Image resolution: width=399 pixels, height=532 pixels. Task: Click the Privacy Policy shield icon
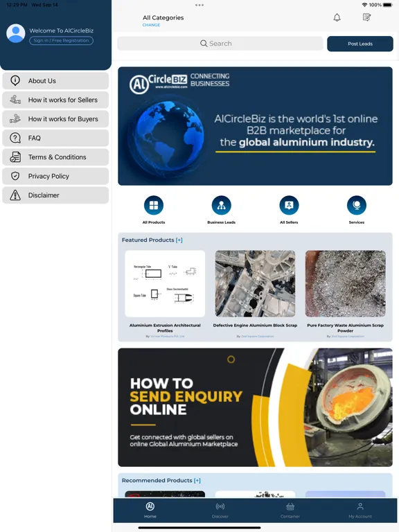pos(15,176)
